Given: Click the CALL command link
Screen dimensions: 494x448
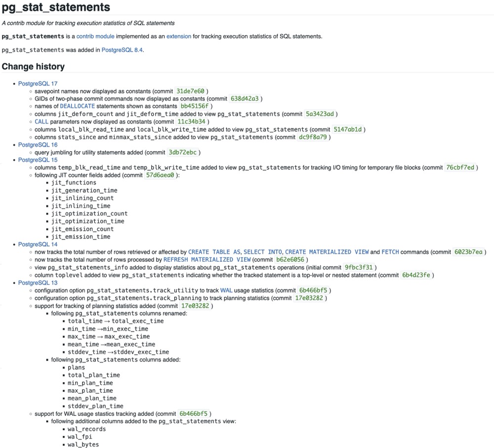Looking at the screenshot, I should coord(41,122).
